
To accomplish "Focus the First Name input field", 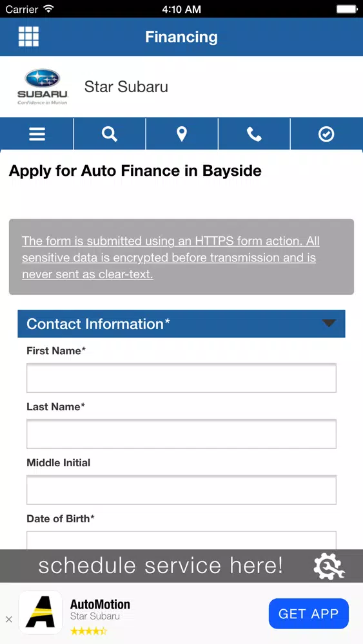I will (181, 378).
